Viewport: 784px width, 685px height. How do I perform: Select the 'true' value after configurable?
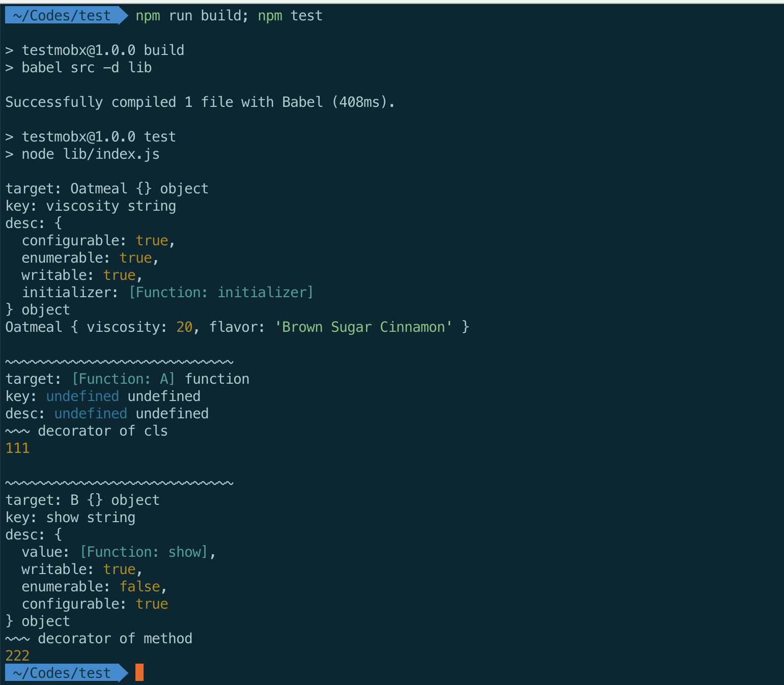tap(152, 240)
